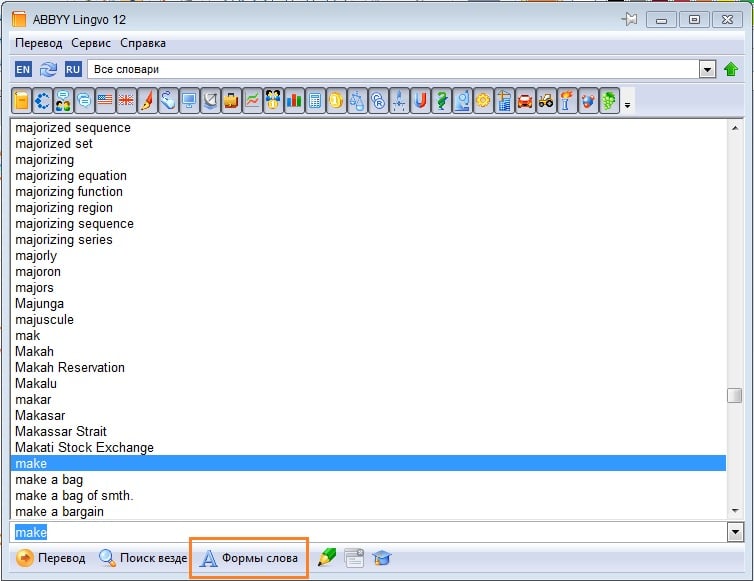Click the two people with coin icon
The height and width of the screenshot is (581, 754).
[273, 101]
